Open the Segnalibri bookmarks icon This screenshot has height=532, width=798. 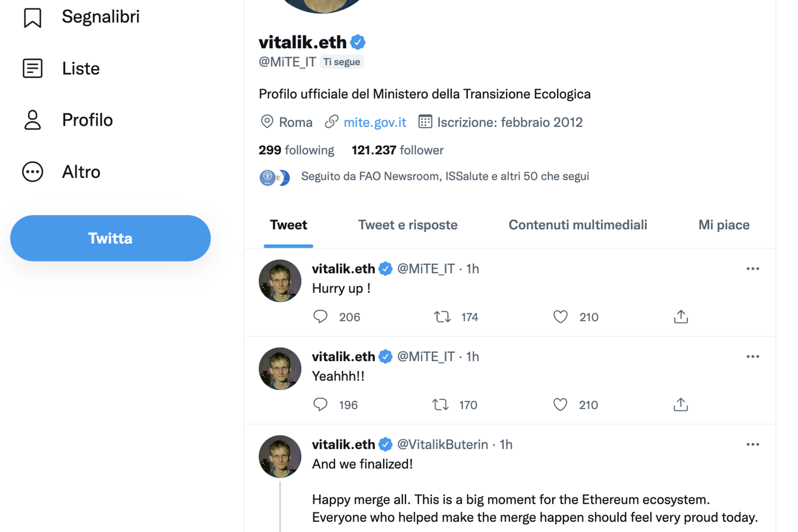tap(32, 18)
